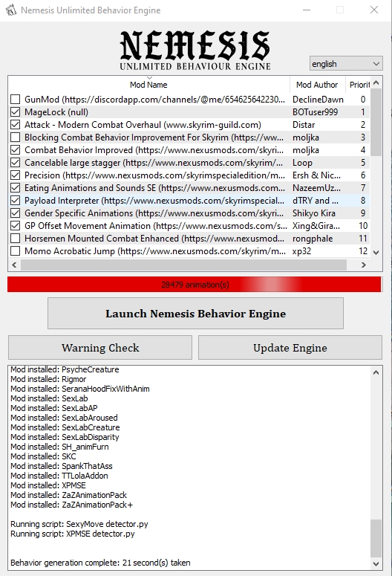Screen dimensions: 392x576
Task: Click mod list scroll up arrow
Action: pos(376,83)
